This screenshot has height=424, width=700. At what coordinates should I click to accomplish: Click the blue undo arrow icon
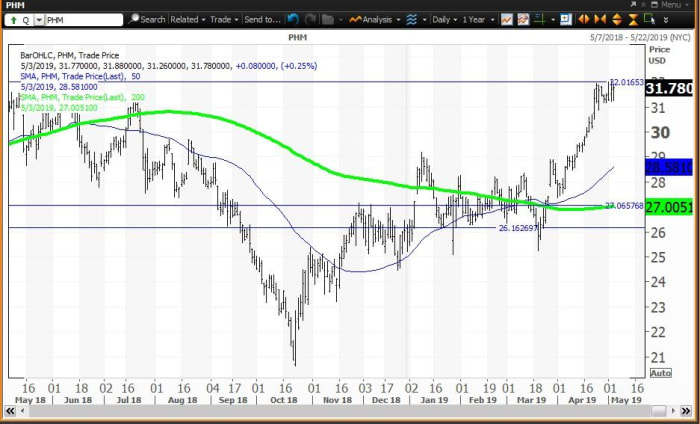pyautogui.click(x=293, y=19)
